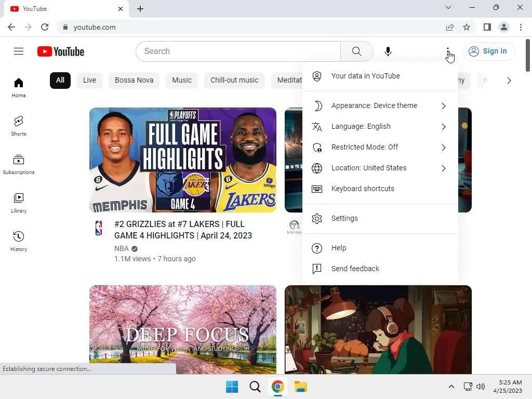Close the YouTube tab
532x399 pixels.
point(121,9)
